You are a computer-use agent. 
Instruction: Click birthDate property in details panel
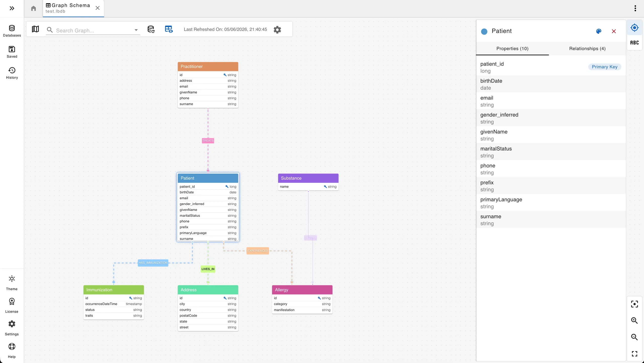[551, 84]
